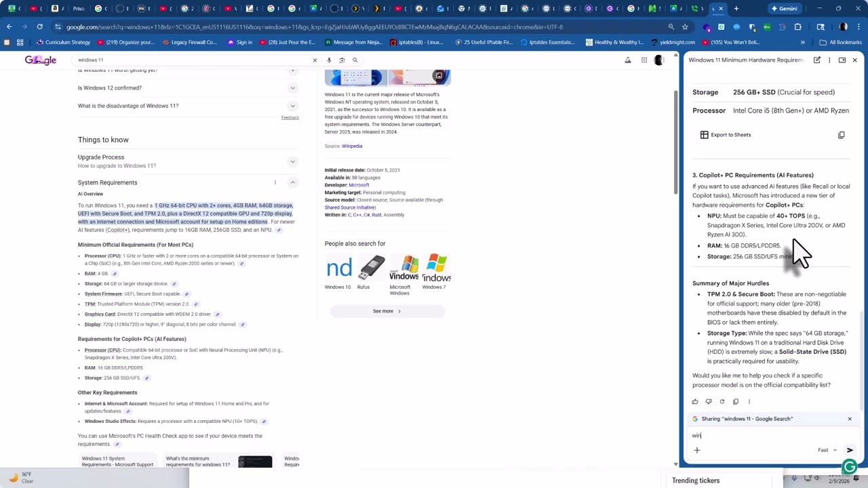Image resolution: width=868 pixels, height=488 pixels.
Task: Open System Requirements three-dot menu
Action: click(275, 182)
